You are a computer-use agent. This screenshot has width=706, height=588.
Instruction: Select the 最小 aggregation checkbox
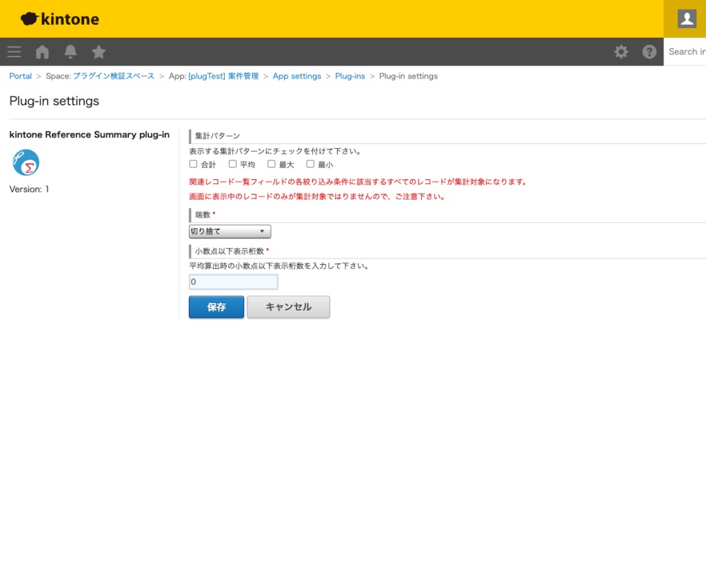[x=310, y=163]
